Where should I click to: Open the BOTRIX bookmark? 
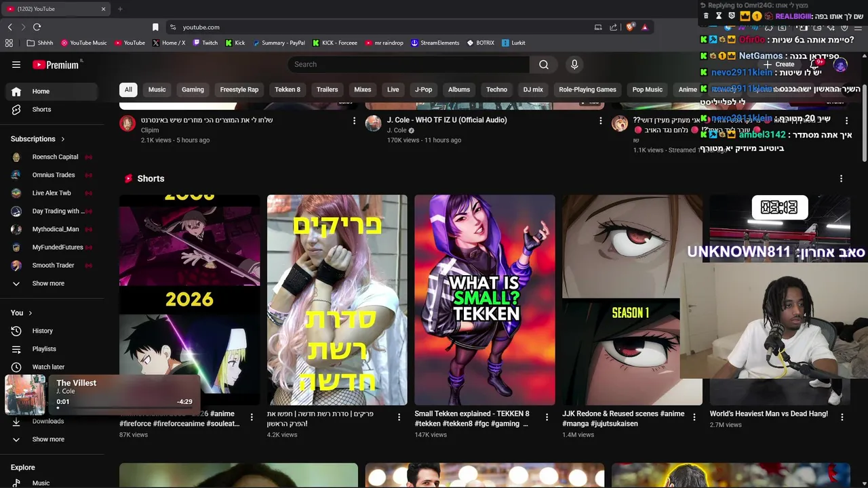click(481, 43)
